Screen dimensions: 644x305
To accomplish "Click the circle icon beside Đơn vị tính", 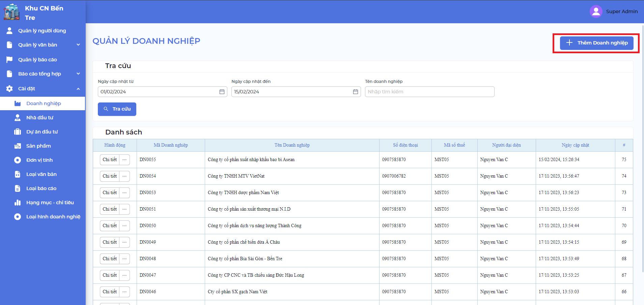I will [18, 160].
